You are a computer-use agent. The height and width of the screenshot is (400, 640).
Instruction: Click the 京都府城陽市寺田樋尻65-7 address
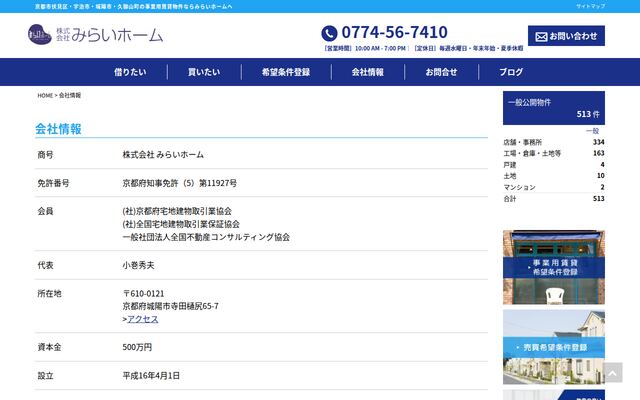pos(171,306)
